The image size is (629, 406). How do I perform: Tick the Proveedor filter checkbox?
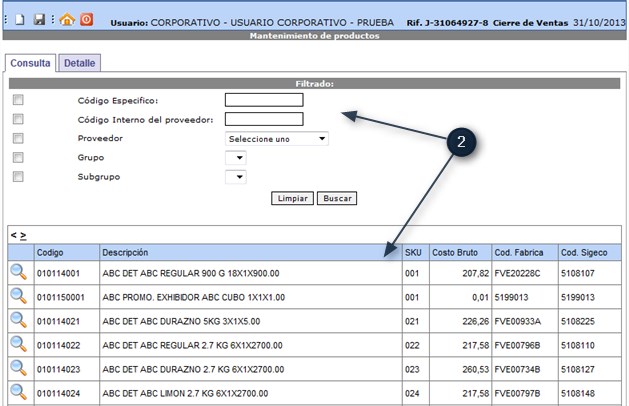(18, 138)
